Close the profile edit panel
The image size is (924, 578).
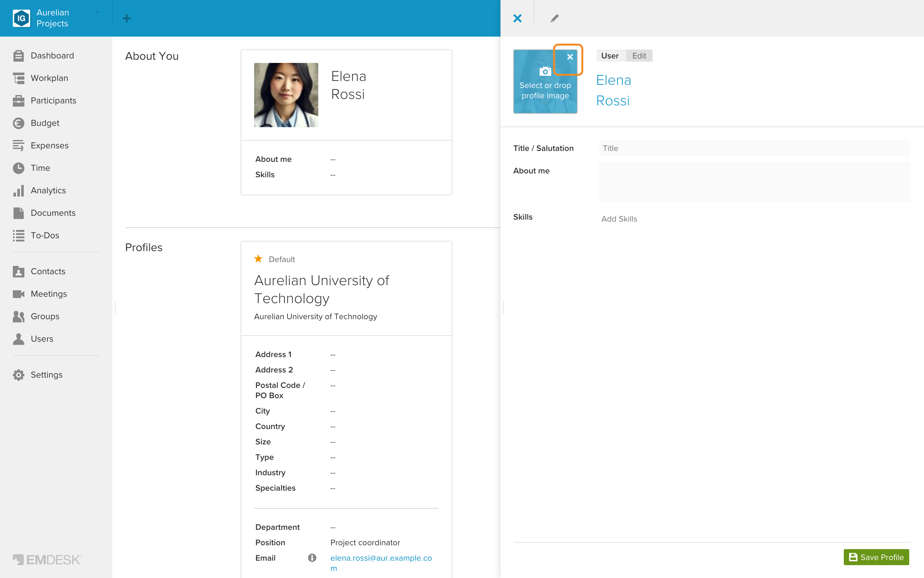point(518,18)
